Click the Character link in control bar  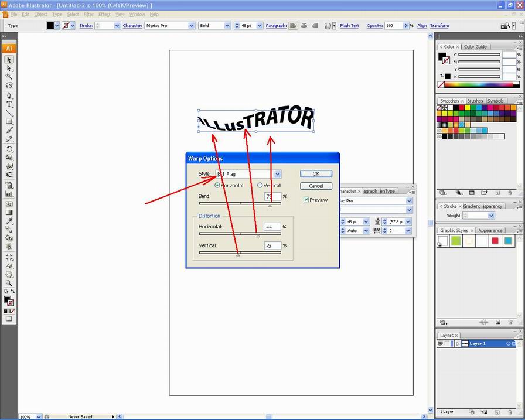click(x=132, y=25)
